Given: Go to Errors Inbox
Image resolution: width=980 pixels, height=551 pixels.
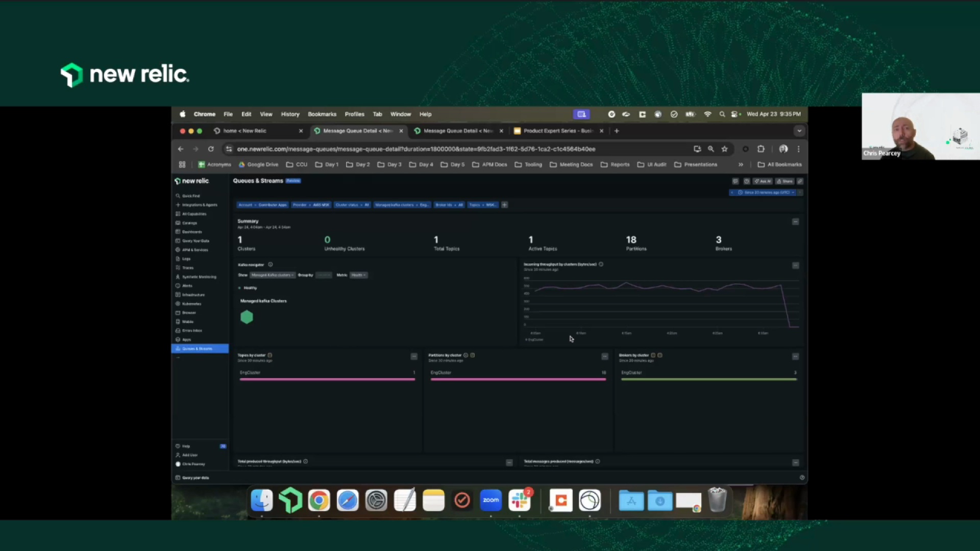Looking at the screenshot, I should 189,331.
